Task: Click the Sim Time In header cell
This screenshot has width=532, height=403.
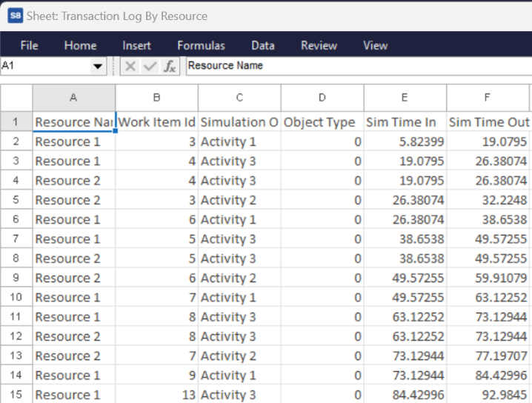Action: pos(405,121)
